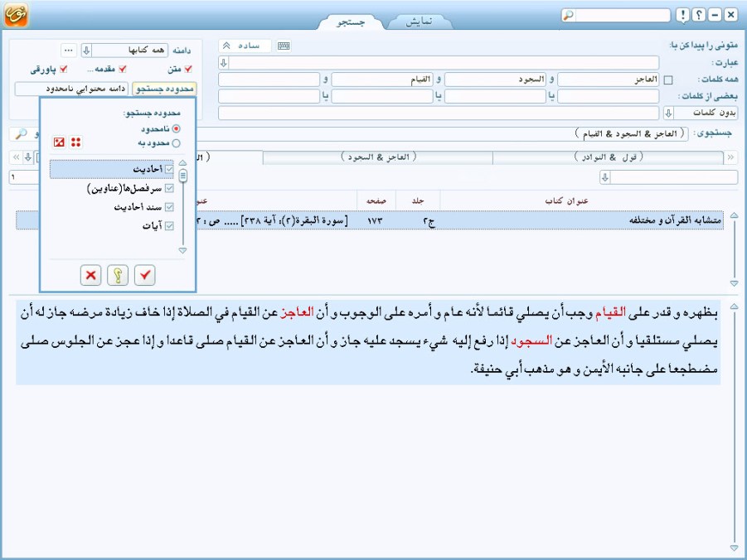Click the جلد column header
747x560 pixels.
[419, 200]
